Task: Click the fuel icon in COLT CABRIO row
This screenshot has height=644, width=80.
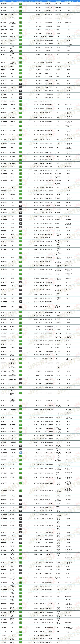Action: pyautogui.click(x=21, y=188)
